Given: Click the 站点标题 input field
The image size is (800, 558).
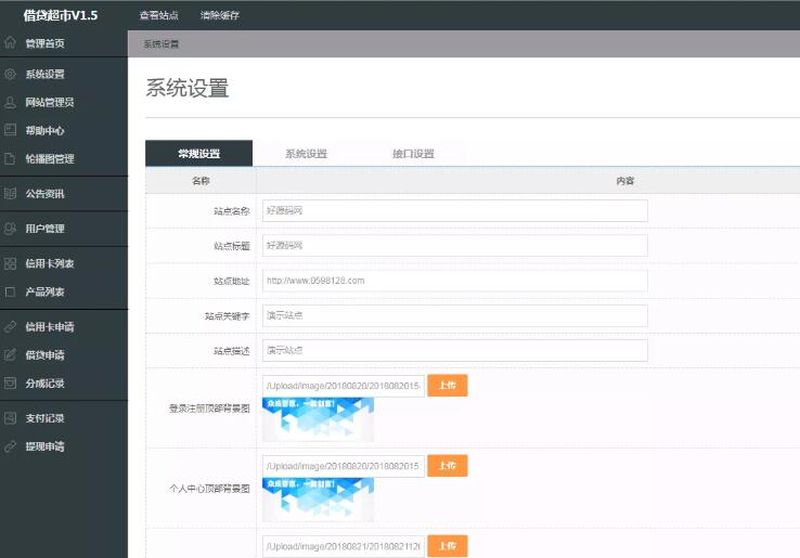Looking at the screenshot, I should (x=455, y=245).
